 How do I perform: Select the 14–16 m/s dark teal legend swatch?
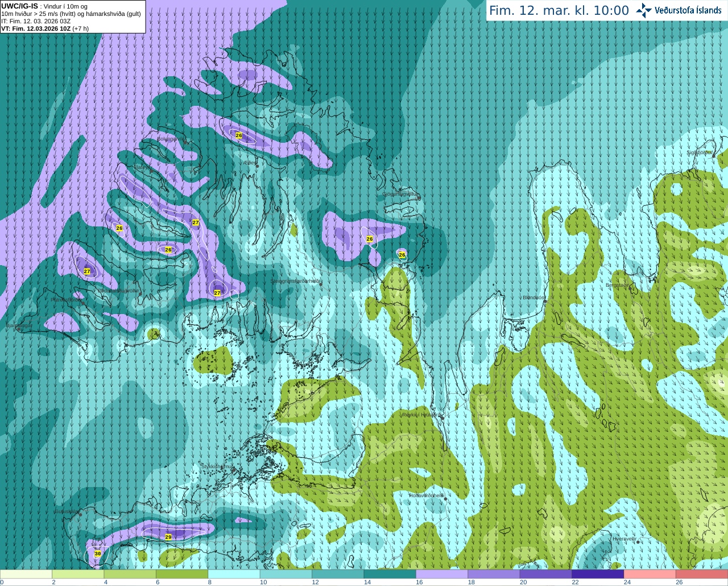[390, 574]
